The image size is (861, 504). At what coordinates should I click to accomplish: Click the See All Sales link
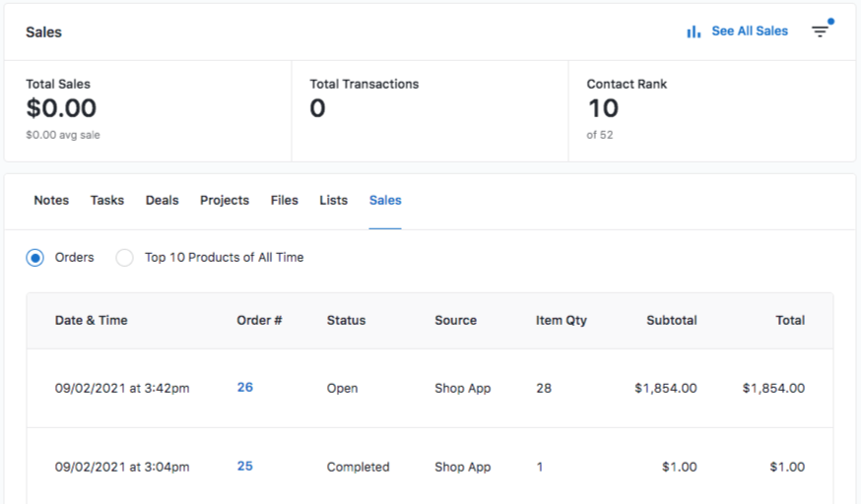coord(750,31)
